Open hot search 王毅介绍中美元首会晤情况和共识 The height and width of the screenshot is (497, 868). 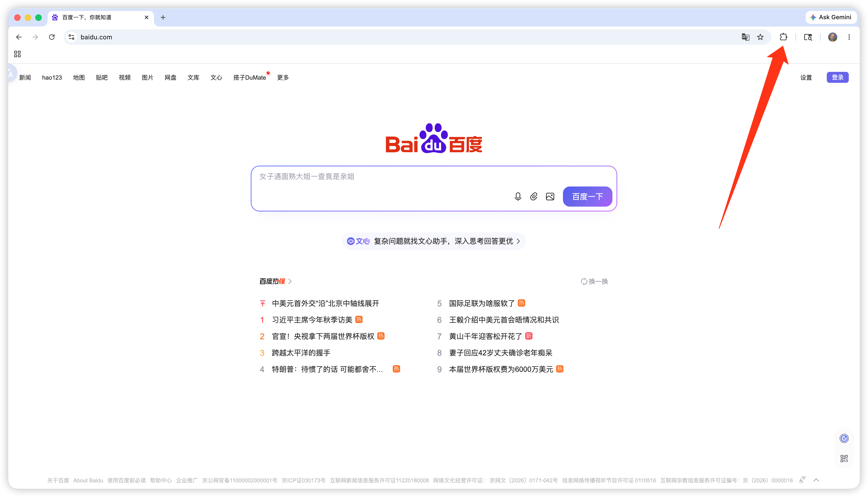coord(504,319)
